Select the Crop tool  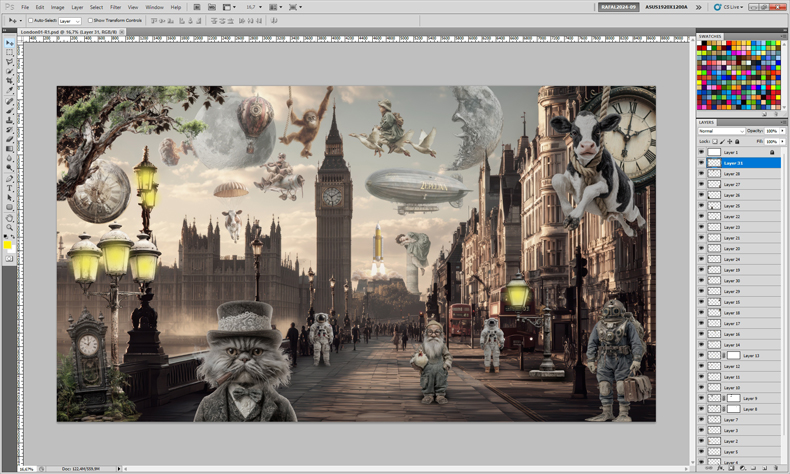(10, 82)
